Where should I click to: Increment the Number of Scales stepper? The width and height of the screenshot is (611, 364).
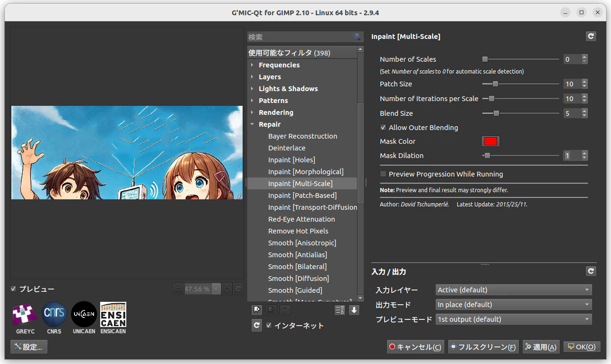[x=584, y=57]
